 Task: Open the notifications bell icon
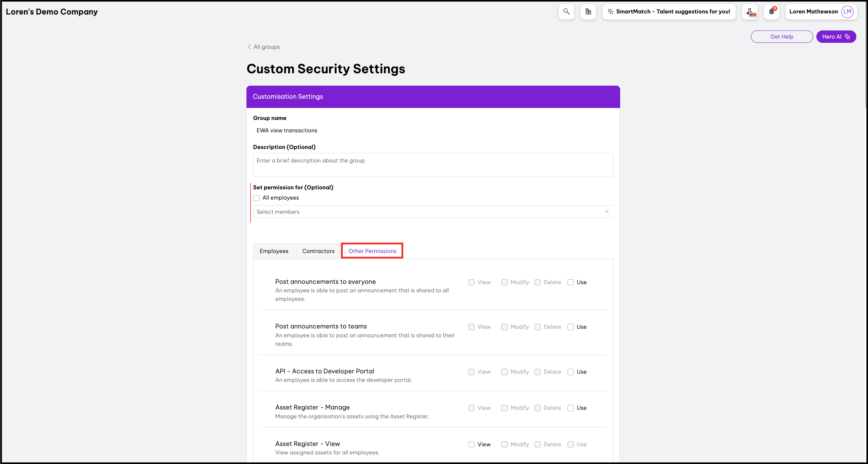(771, 12)
